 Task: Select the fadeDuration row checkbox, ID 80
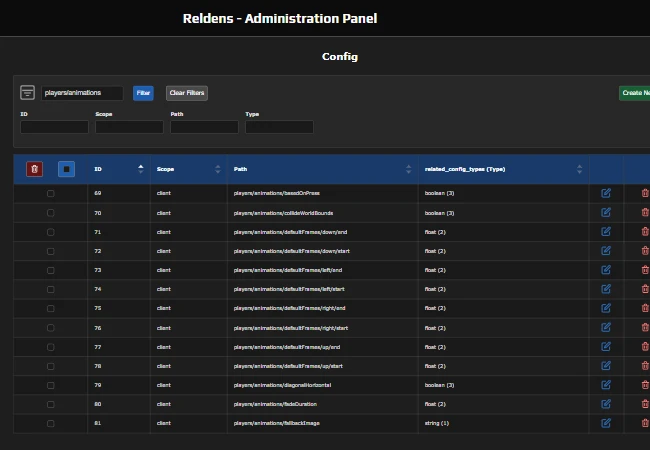pyautogui.click(x=51, y=404)
